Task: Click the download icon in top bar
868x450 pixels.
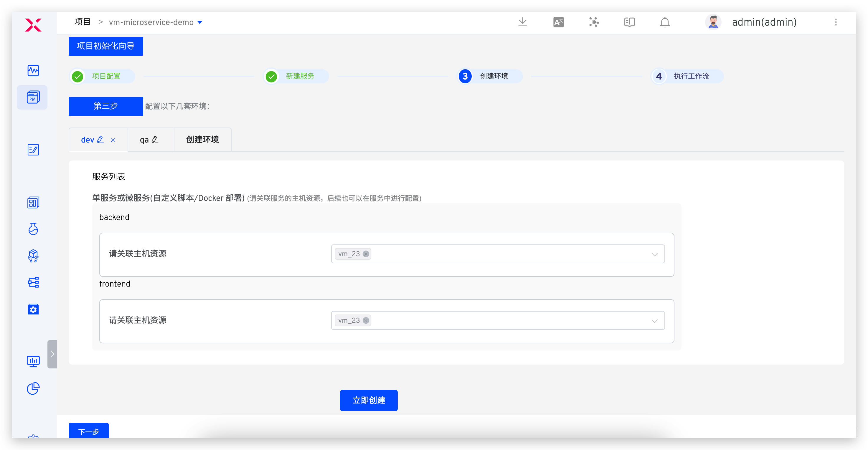Action: point(523,22)
